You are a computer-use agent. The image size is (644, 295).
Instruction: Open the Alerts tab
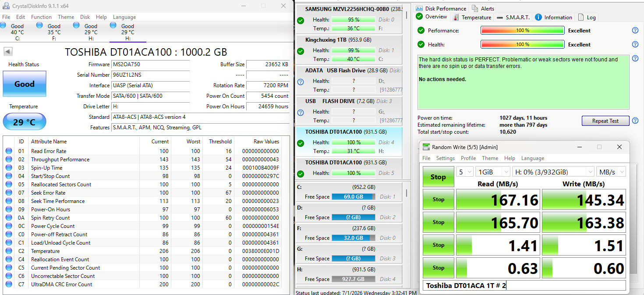[x=483, y=8]
